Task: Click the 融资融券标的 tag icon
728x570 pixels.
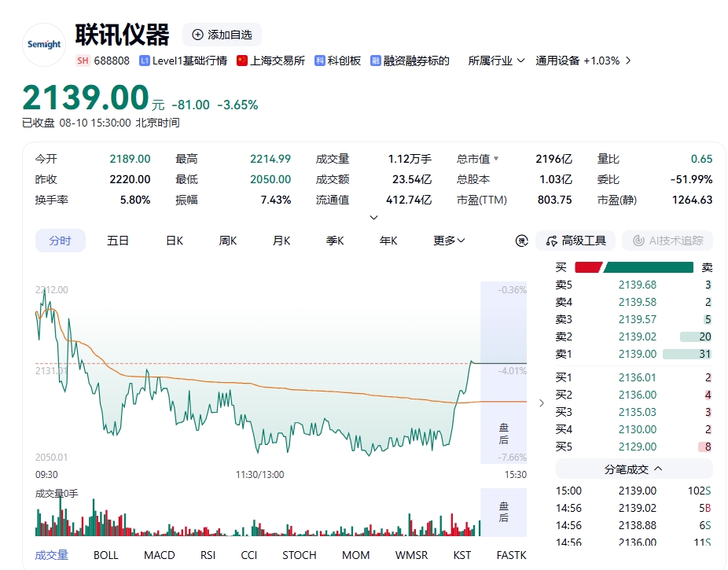Action: 375,61
